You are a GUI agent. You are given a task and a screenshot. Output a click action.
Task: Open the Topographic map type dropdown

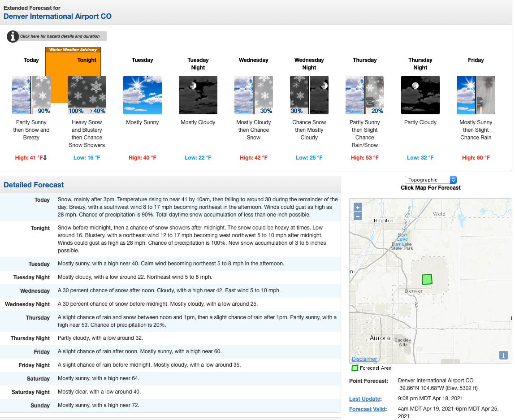(431, 180)
